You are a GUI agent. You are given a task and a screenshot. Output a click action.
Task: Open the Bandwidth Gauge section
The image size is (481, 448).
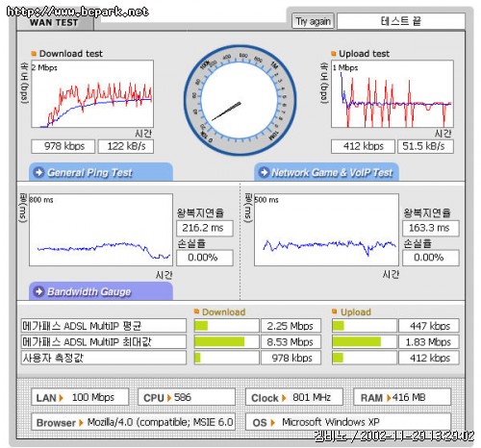pyautogui.click(x=101, y=291)
